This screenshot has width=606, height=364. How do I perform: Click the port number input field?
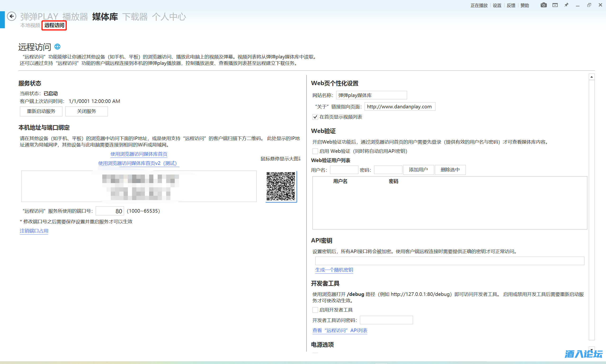pos(110,211)
